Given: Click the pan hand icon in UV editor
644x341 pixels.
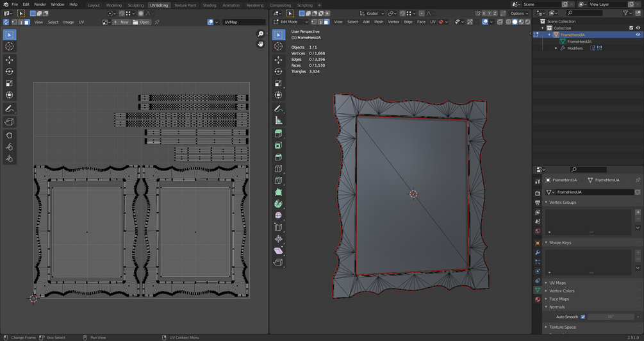Looking at the screenshot, I should click(261, 44).
